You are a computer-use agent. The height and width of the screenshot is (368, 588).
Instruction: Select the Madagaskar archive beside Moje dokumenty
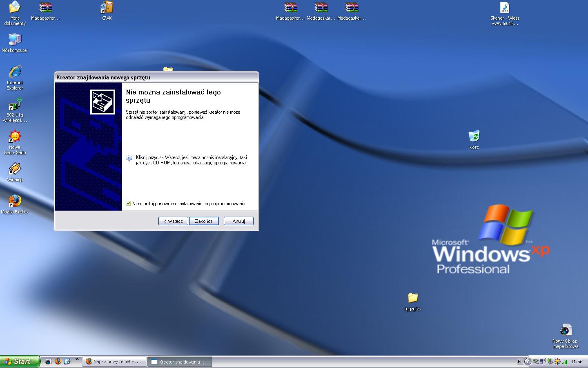[45, 11]
